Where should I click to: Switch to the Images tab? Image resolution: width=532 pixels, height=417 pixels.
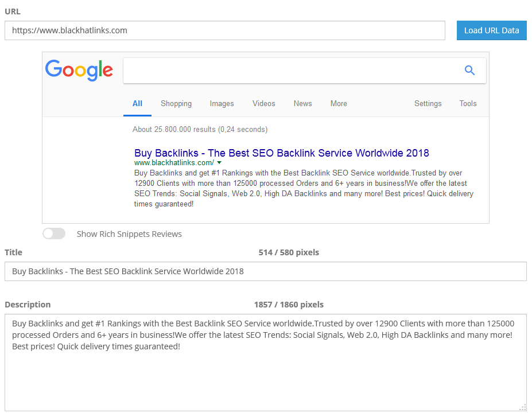(x=222, y=104)
